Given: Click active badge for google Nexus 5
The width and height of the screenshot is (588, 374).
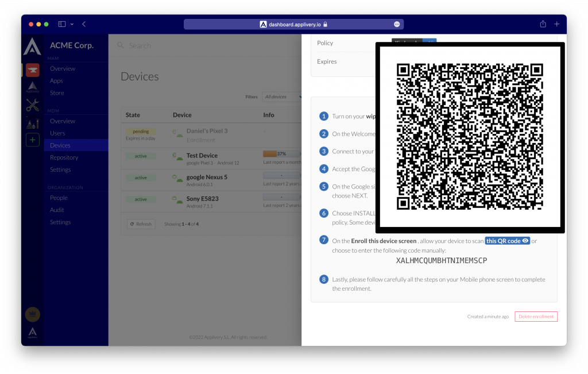Looking at the screenshot, I should tap(141, 178).
